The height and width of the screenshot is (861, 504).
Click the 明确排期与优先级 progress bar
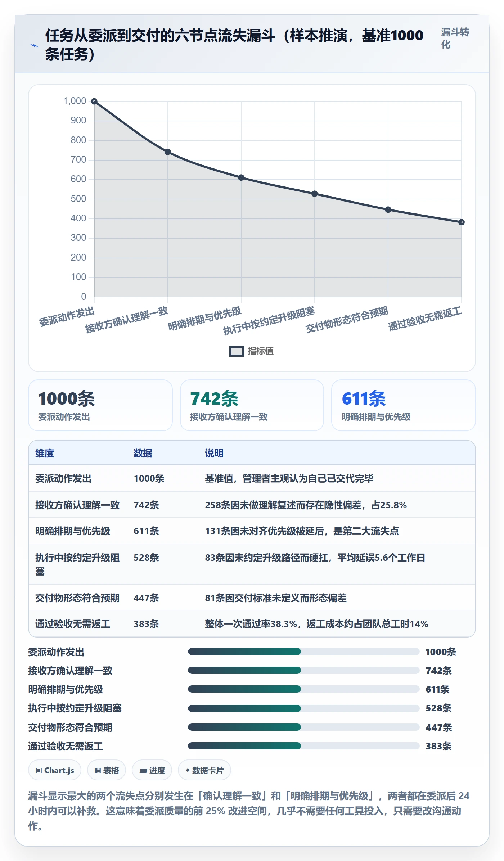pos(303,689)
